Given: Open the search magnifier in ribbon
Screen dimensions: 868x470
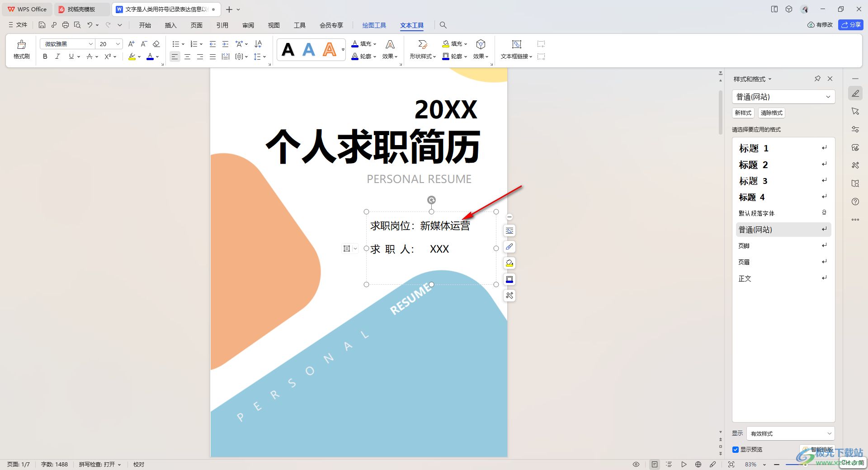Looking at the screenshot, I should click(443, 25).
